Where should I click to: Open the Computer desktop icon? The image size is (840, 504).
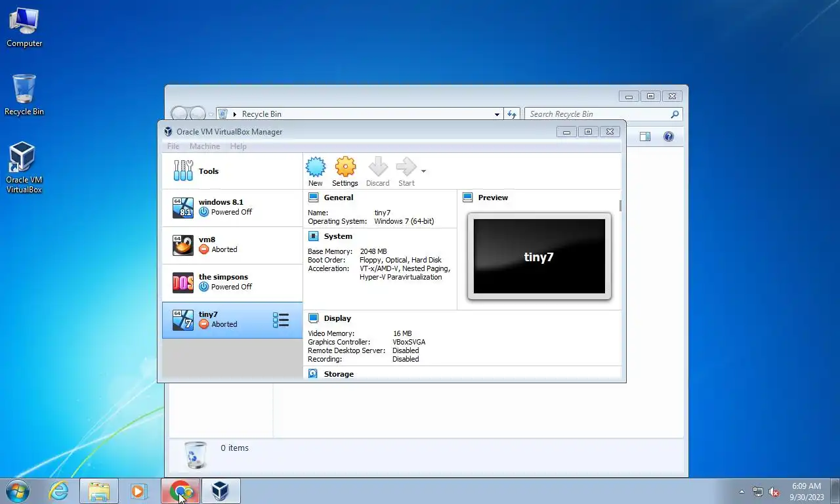tap(24, 28)
